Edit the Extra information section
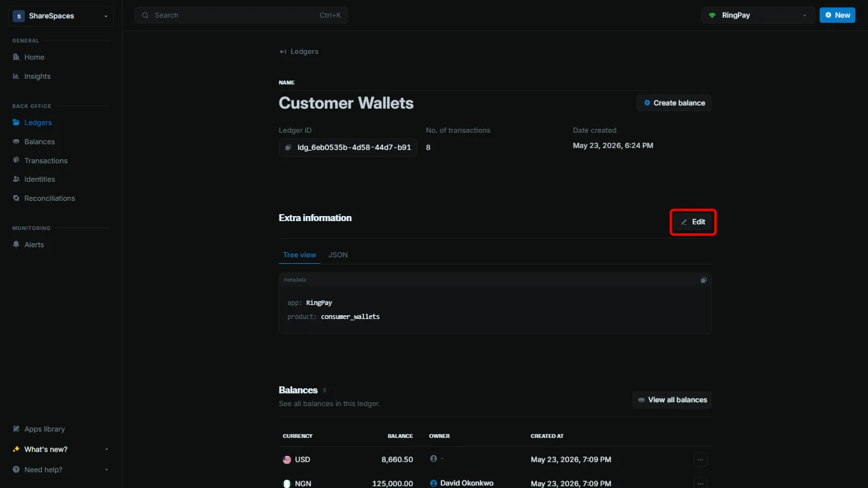868x488 pixels. tap(693, 222)
